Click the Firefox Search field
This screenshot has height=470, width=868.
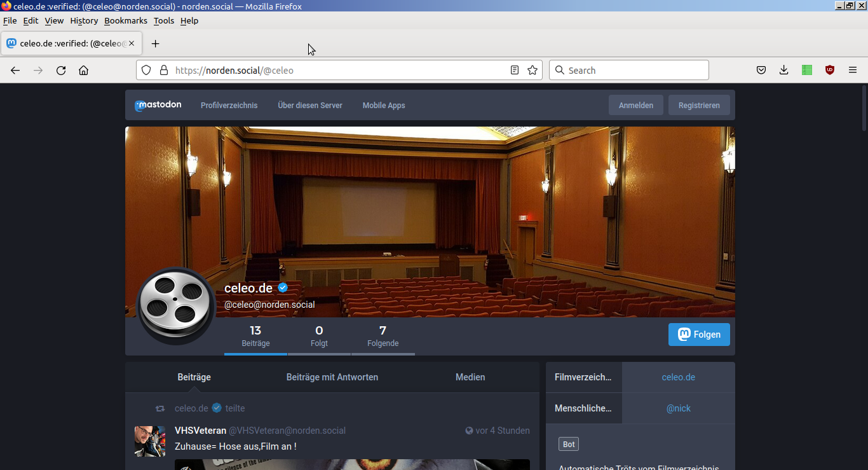pyautogui.click(x=629, y=71)
